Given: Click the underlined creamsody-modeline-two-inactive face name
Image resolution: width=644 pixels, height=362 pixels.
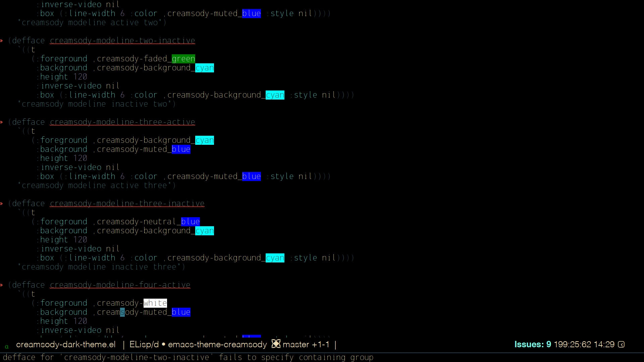Looking at the screenshot, I should pyautogui.click(x=122, y=41).
